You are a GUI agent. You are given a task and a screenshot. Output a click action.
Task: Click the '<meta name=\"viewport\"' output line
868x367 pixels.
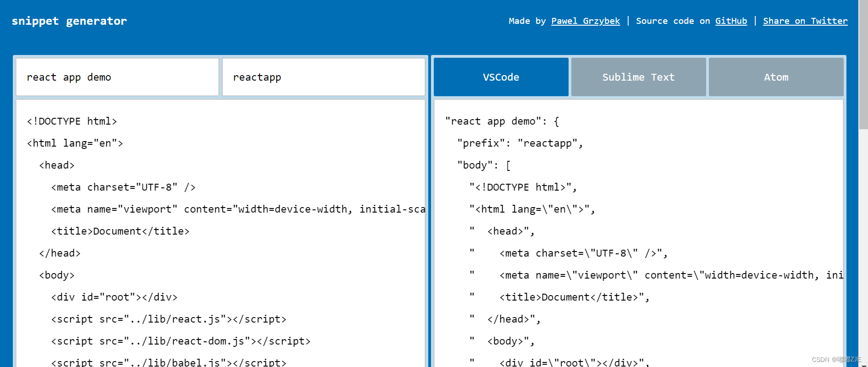(x=656, y=275)
